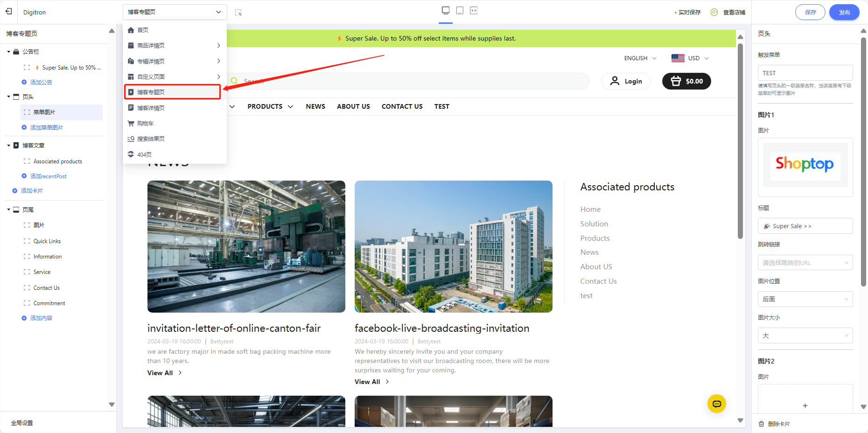Click the home page icon in dropdown

[x=131, y=30]
